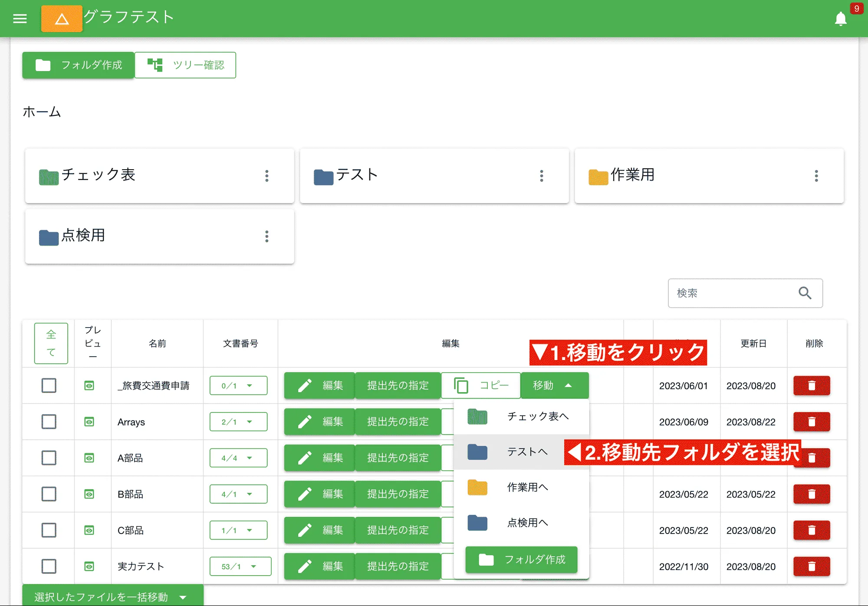Click the notification bell with 9 alerts

click(841, 19)
